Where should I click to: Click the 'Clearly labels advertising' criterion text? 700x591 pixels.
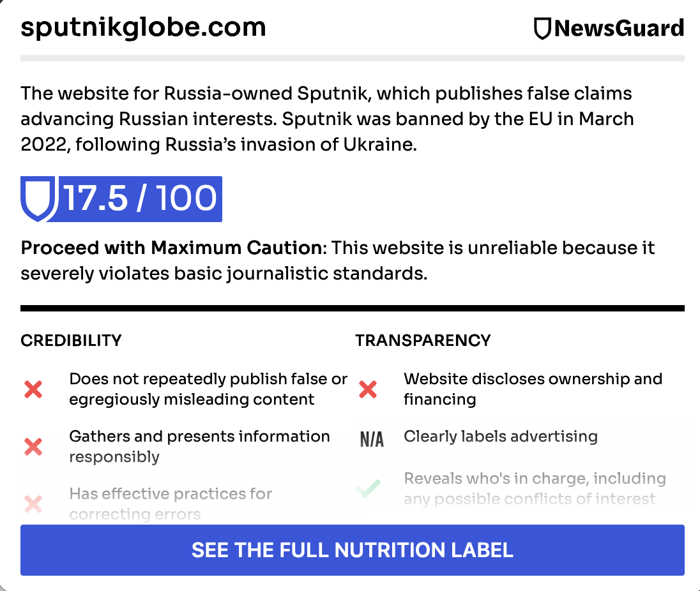click(501, 437)
